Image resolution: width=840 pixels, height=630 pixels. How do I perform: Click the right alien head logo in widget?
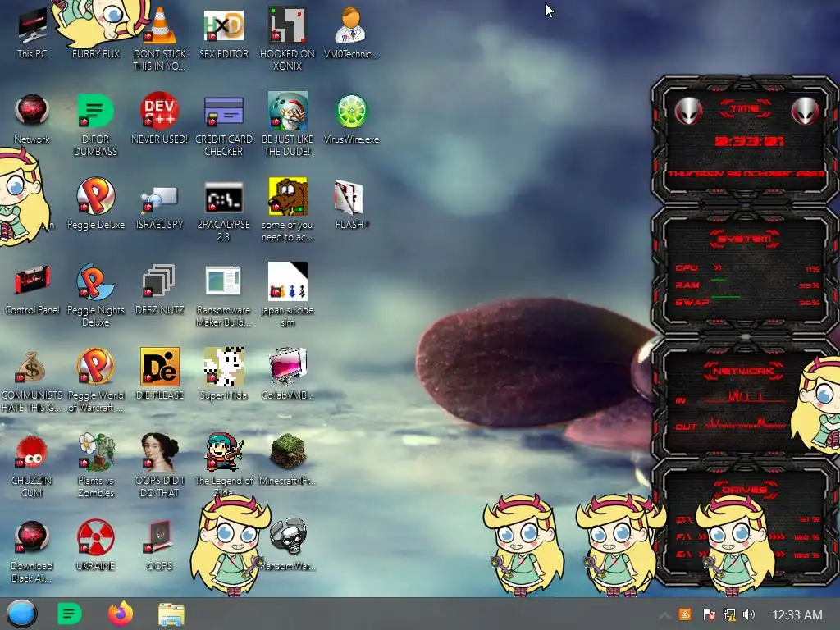806,112
